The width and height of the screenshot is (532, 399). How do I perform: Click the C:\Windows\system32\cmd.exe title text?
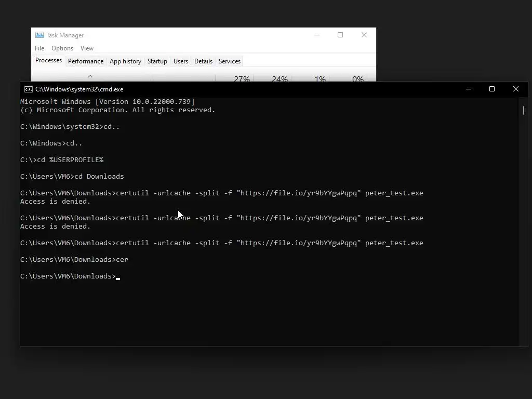[79, 89]
